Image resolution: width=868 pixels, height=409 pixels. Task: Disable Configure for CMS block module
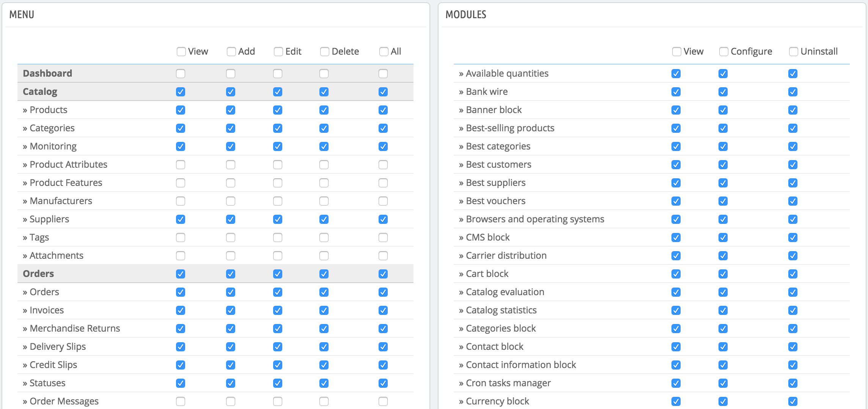coord(723,238)
